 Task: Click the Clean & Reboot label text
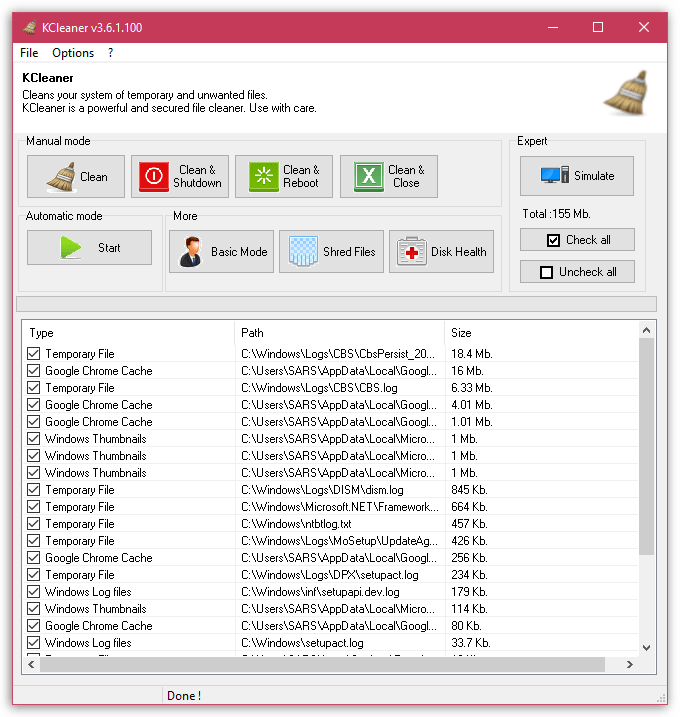(301, 177)
